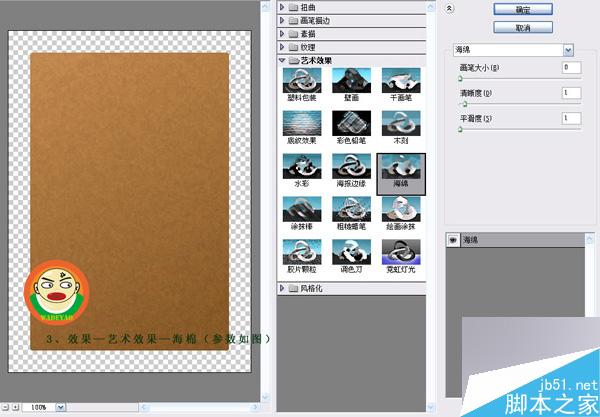Image resolution: width=600 pixels, height=417 pixels.
Task: Collapse the 艺术效果 filter category
Action: (x=282, y=60)
